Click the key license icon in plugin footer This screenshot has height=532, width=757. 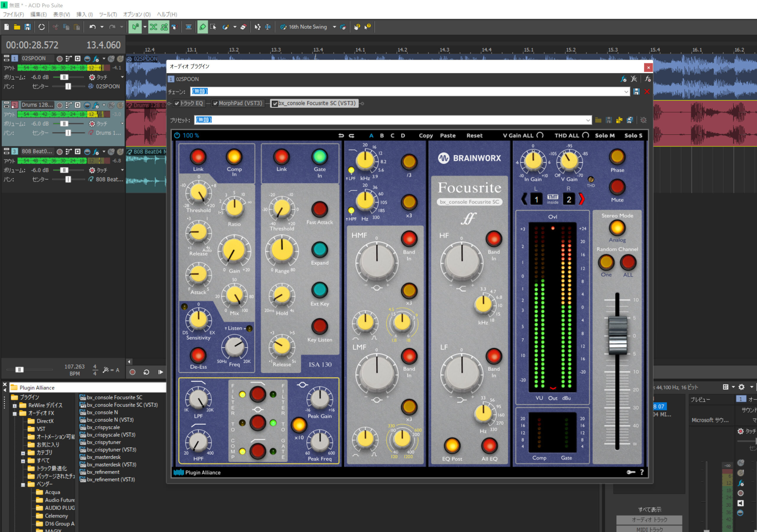point(631,472)
